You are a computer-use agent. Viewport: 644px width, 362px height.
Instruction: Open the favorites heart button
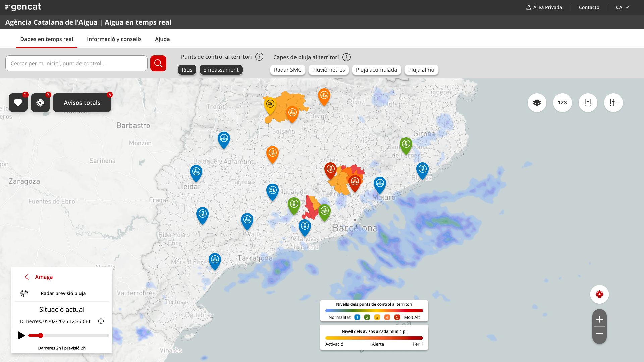[18, 103]
